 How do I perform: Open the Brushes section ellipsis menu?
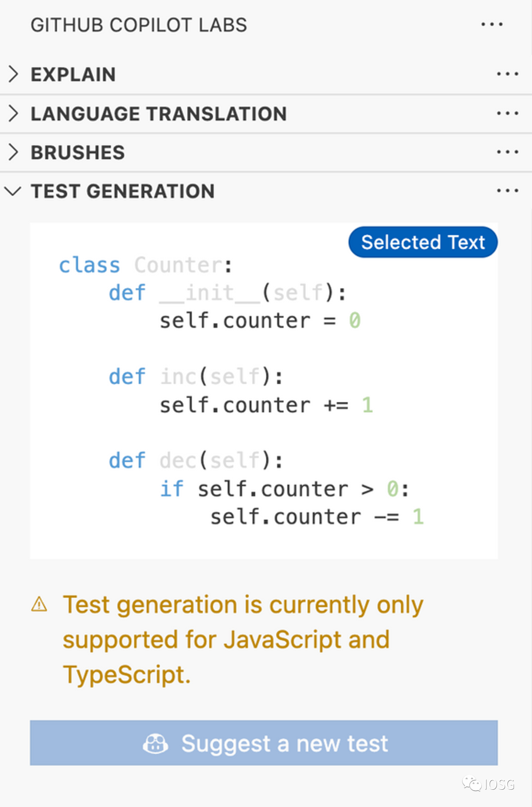(507, 152)
